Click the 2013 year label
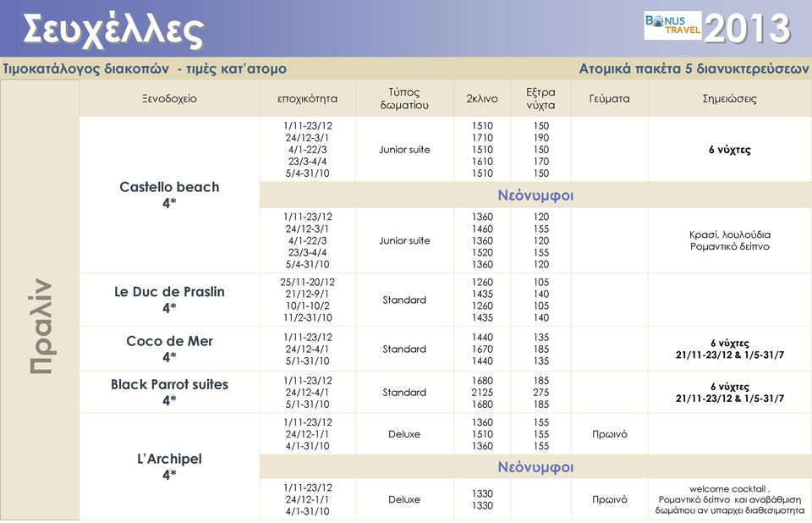812x523 pixels. (748, 28)
